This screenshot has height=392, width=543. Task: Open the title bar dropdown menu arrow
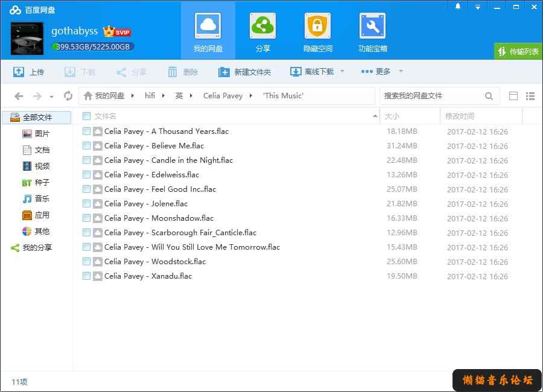478,7
